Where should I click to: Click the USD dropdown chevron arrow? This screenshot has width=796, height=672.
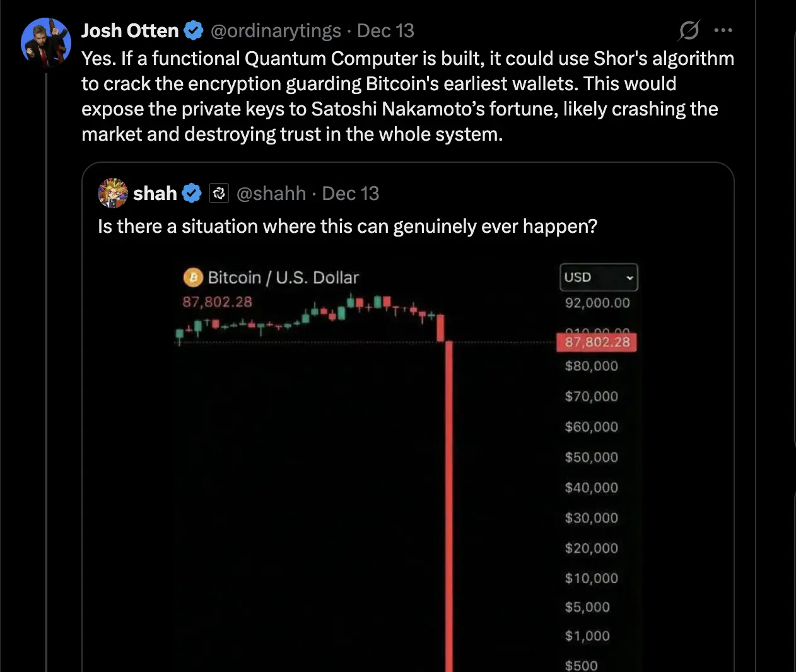[629, 278]
